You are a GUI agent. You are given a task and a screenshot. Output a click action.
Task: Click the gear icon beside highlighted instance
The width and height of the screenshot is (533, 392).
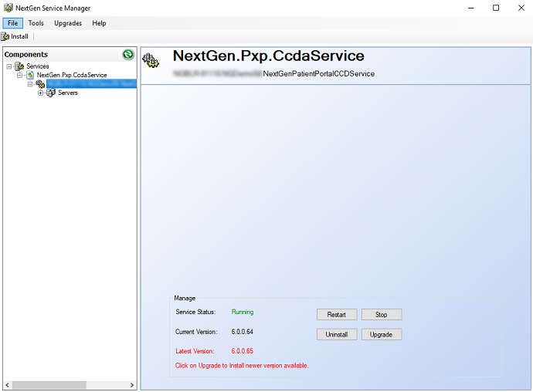(40, 83)
